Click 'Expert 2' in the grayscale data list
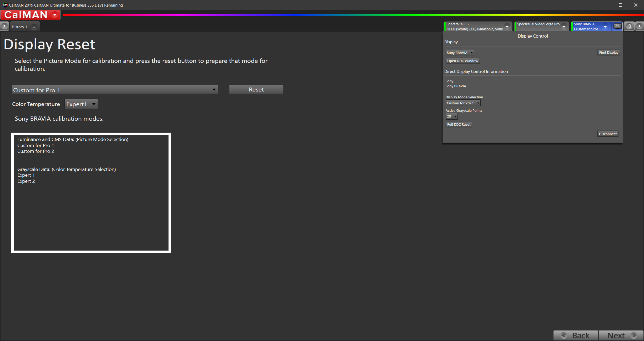 click(26, 181)
